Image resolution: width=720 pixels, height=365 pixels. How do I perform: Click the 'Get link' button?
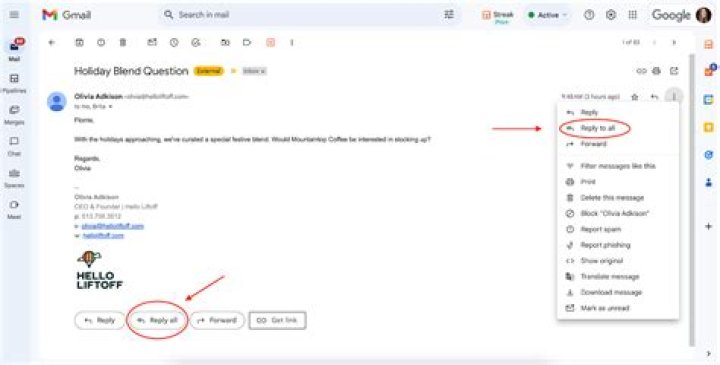tap(277, 320)
